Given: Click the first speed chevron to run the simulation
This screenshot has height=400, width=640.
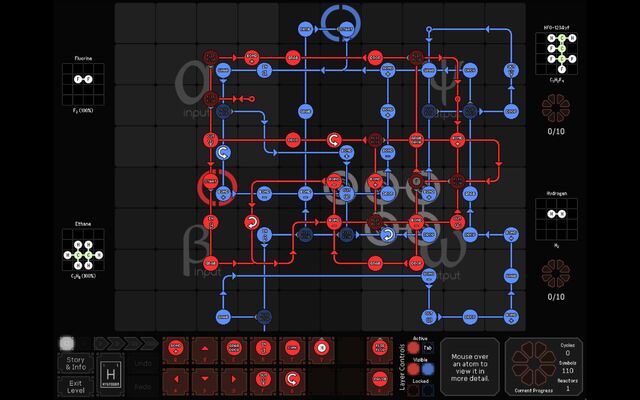Looking at the screenshot, I should pyautogui.click(x=102, y=344).
